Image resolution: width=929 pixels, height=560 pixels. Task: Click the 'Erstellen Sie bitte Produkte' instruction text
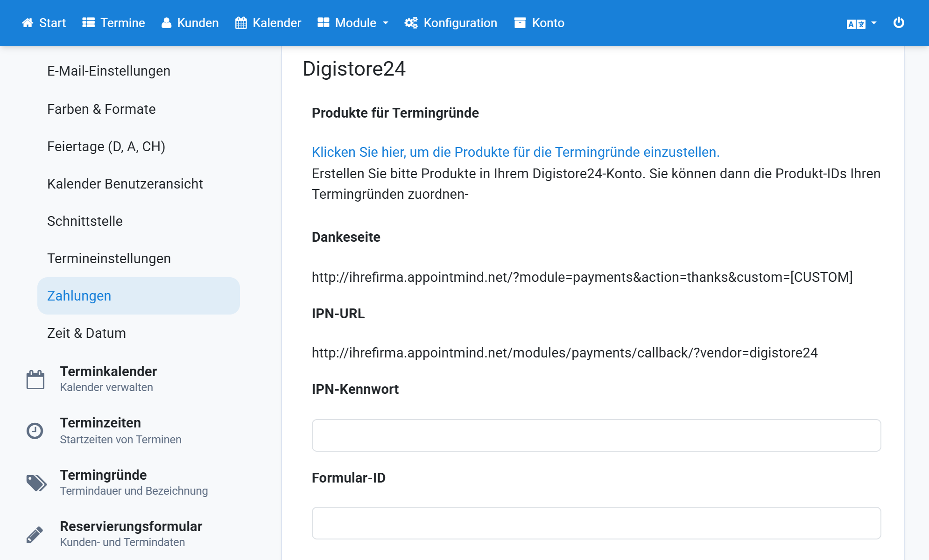[x=596, y=184]
